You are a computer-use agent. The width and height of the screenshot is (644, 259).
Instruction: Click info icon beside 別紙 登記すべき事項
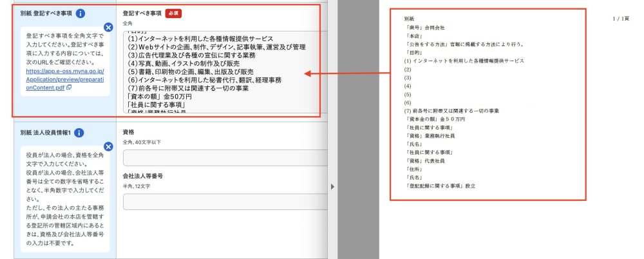point(80,14)
